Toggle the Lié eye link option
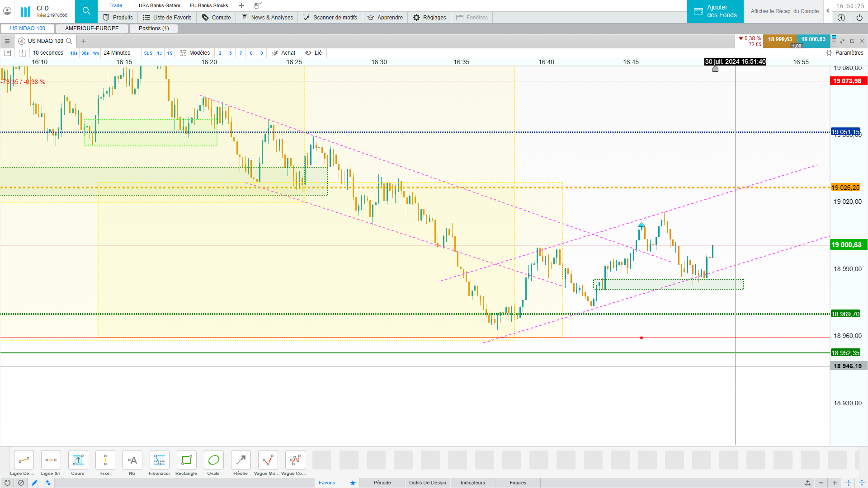The width and height of the screenshot is (868, 488). click(x=313, y=53)
